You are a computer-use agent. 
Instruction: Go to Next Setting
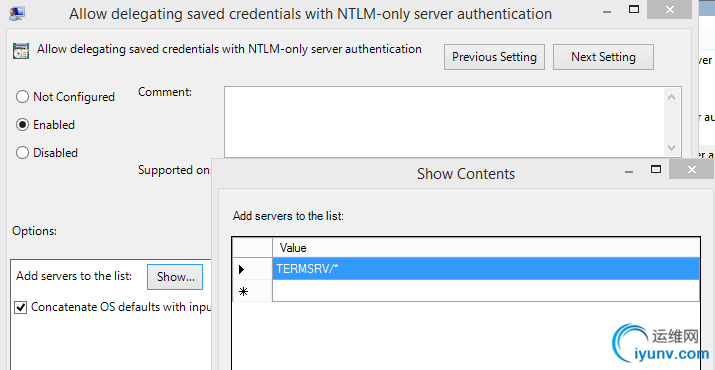tap(603, 57)
